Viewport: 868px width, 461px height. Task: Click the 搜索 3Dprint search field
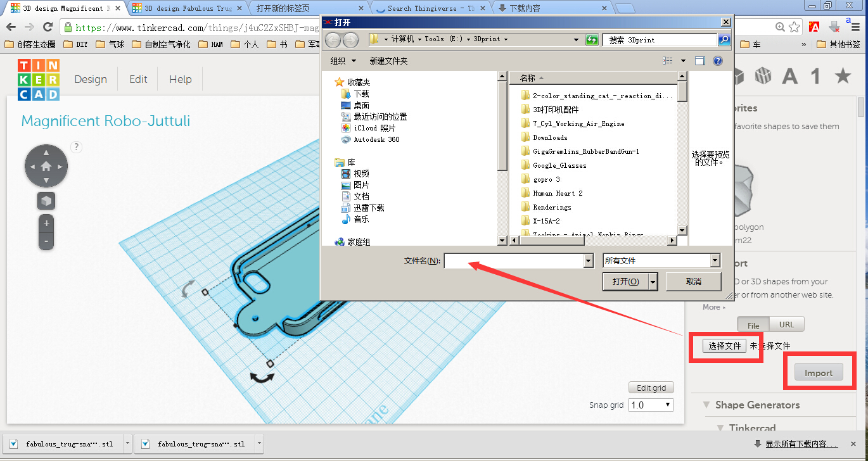click(x=660, y=39)
